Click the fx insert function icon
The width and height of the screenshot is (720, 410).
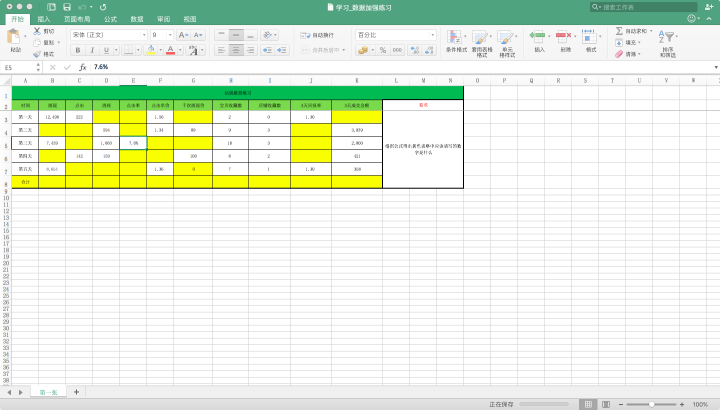[83, 67]
